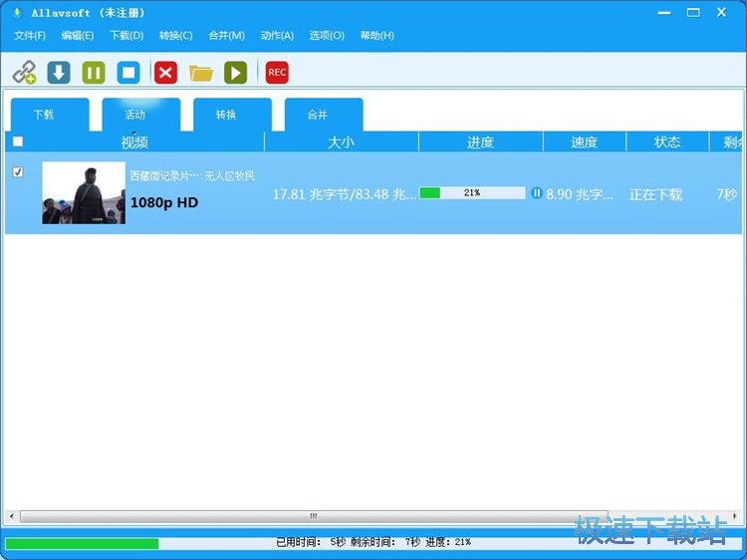The image size is (747, 560).
Task: Click the 8.90 兆字 speed cell
Action: click(580, 194)
